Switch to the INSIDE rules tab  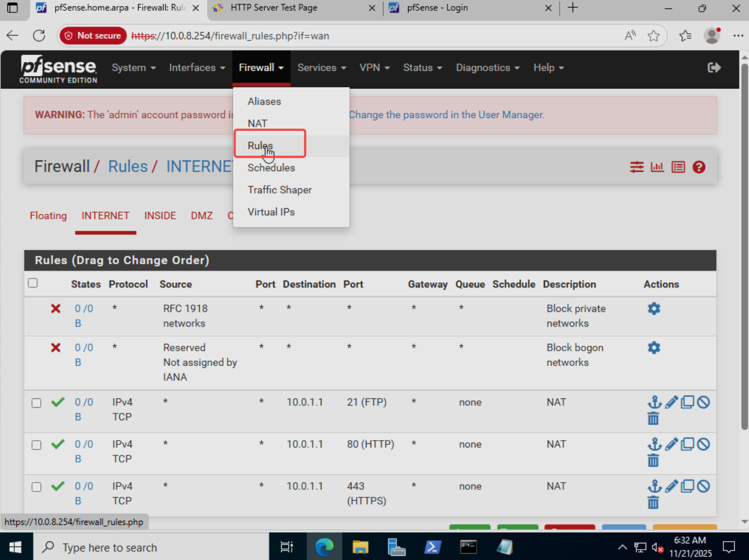click(160, 216)
